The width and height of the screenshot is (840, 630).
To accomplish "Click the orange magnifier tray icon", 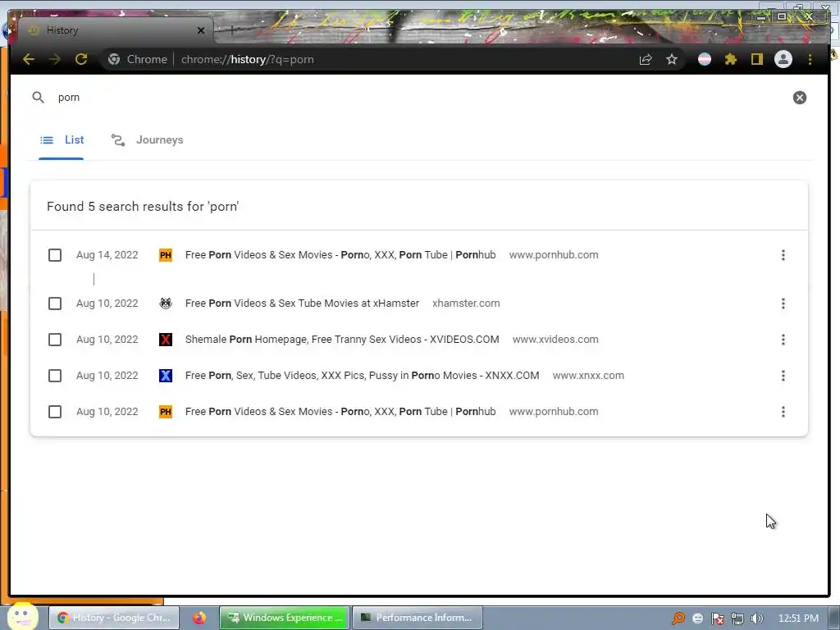I will (x=678, y=619).
